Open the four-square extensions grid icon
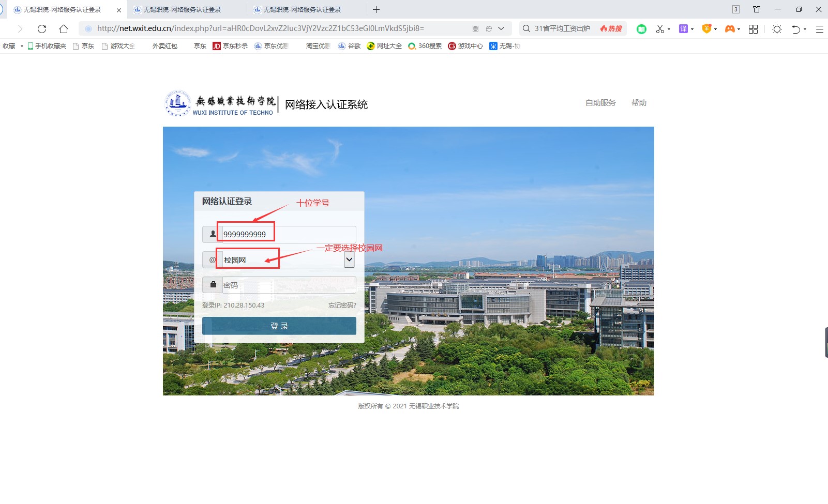This screenshot has width=828, height=504. tap(753, 29)
